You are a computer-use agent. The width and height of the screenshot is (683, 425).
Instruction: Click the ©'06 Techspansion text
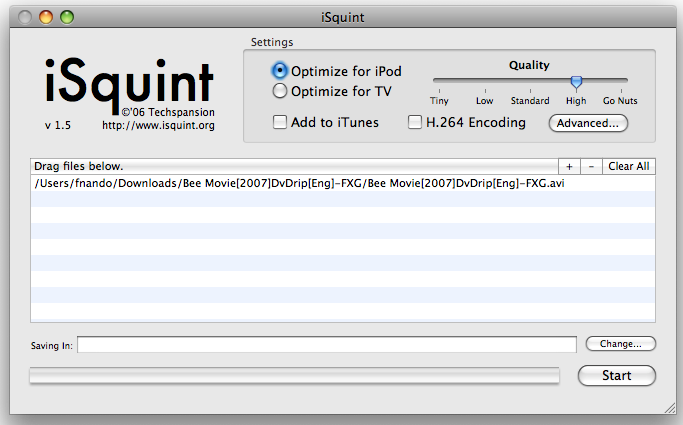[x=168, y=112]
